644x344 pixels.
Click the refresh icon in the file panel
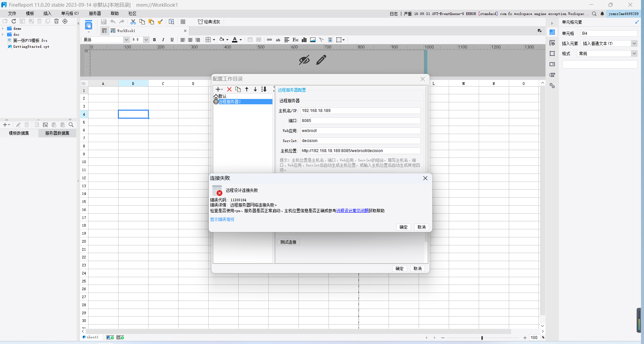click(x=14, y=21)
